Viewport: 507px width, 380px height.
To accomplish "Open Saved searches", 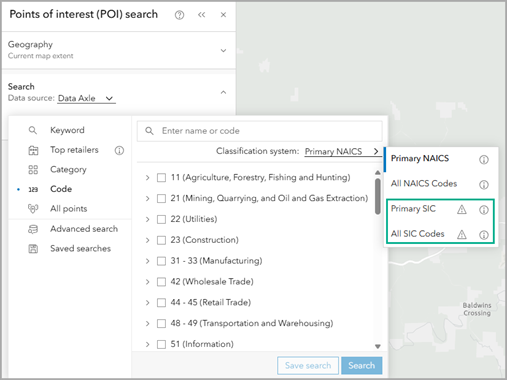I will click(80, 248).
